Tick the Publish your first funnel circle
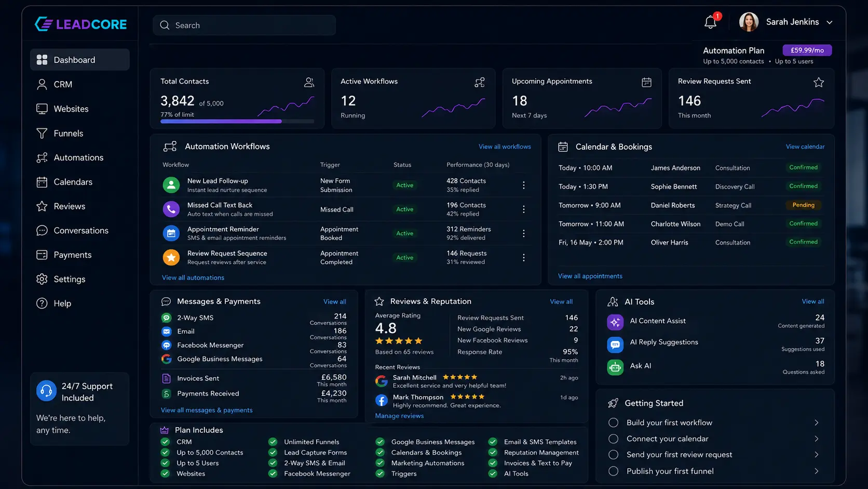This screenshot has height=489, width=868. (613, 471)
